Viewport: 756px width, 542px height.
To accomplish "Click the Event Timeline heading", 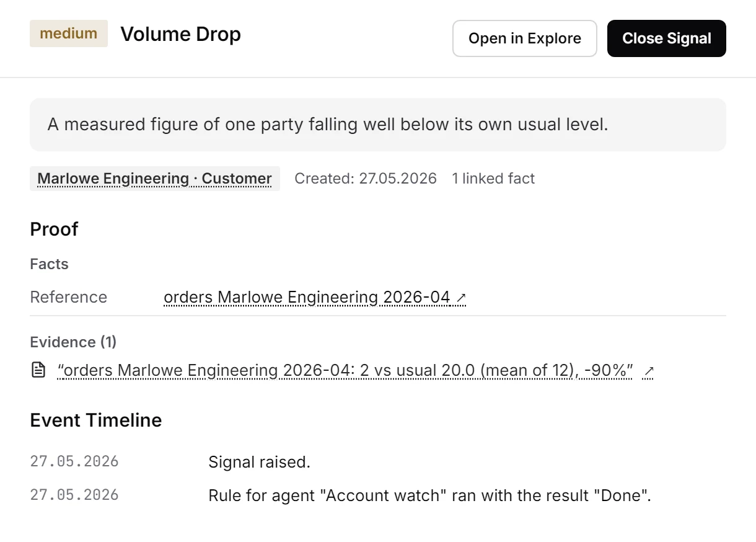I will pos(96,420).
